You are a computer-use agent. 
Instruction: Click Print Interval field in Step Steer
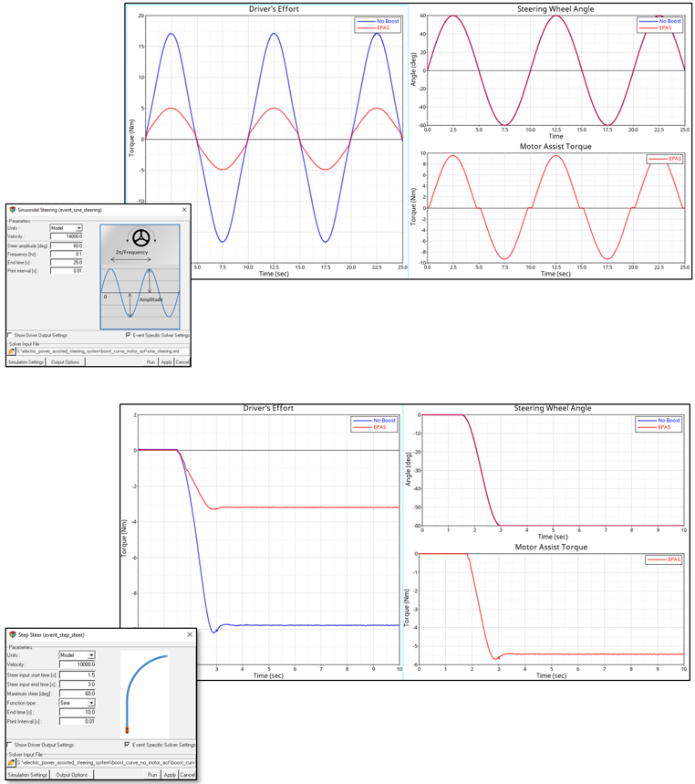pyautogui.click(x=78, y=722)
